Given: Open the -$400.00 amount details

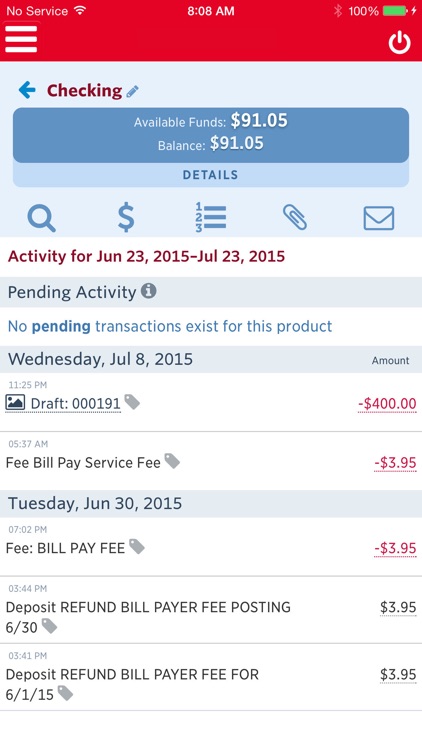Looking at the screenshot, I should coord(387,404).
